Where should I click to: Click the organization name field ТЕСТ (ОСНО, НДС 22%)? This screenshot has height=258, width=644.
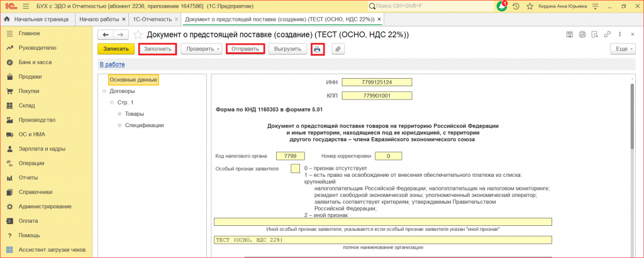pyautogui.click(x=383, y=240)
